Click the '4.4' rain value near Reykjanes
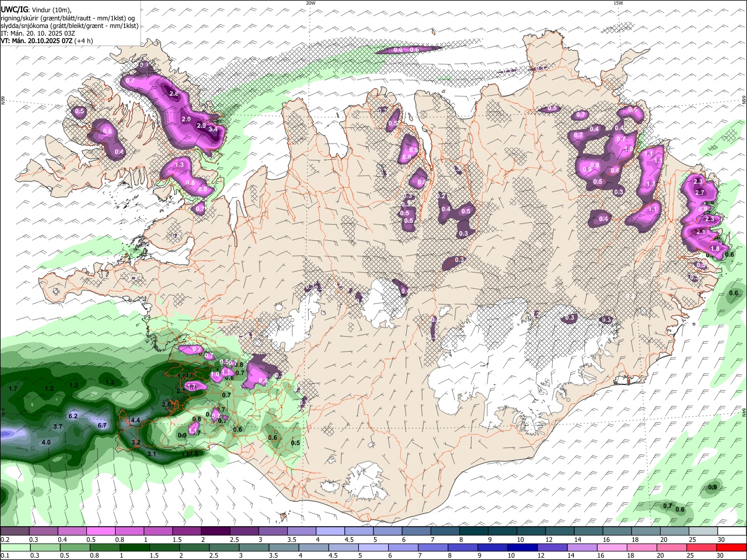This screenshot has height=560, width=747. coord(135,420)
